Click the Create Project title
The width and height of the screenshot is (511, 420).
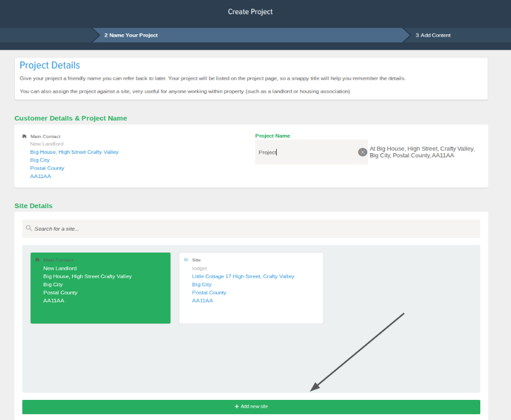tap(250, 12)
